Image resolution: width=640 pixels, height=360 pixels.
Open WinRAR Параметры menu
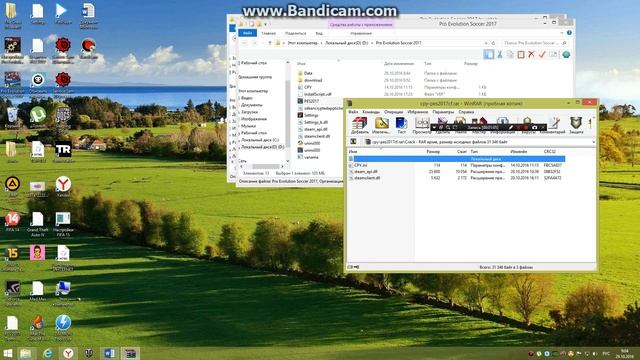click(443, 111)
